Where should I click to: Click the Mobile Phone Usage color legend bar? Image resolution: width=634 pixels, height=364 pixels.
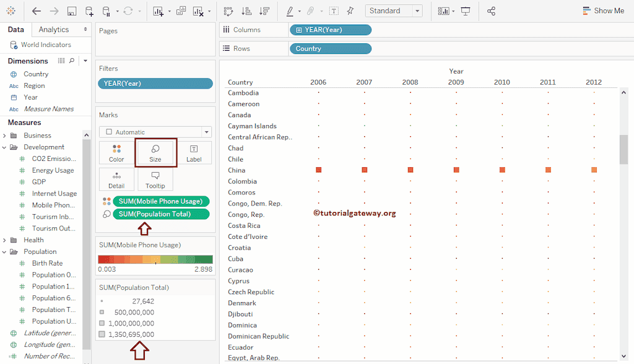(155, 260)
